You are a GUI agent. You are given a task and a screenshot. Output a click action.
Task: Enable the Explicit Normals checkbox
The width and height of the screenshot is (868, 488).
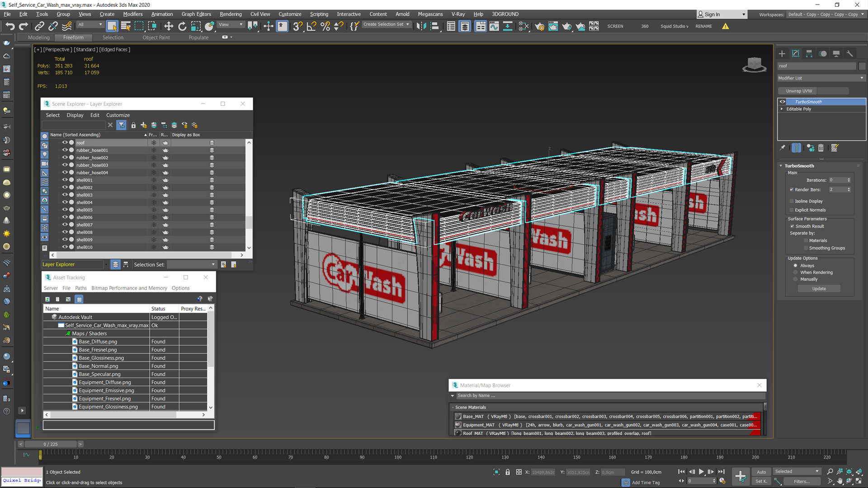coord(792,210)
